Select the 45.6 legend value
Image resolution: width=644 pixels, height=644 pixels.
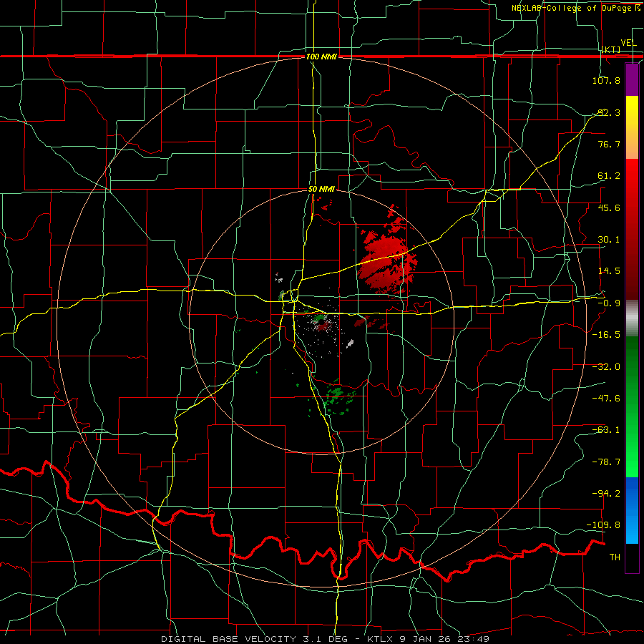click(609, 208)
